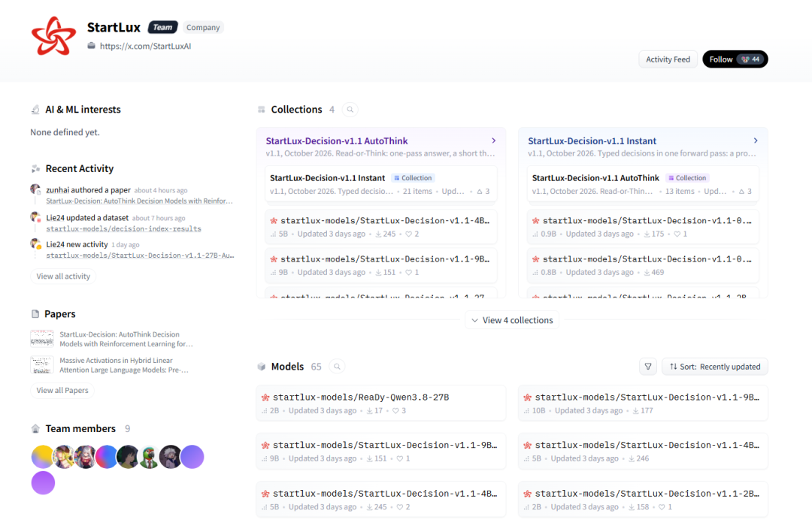Open the green parrot team member avatar
The height and width of the screenshot is (526, 812).
[x=149, y=457]
